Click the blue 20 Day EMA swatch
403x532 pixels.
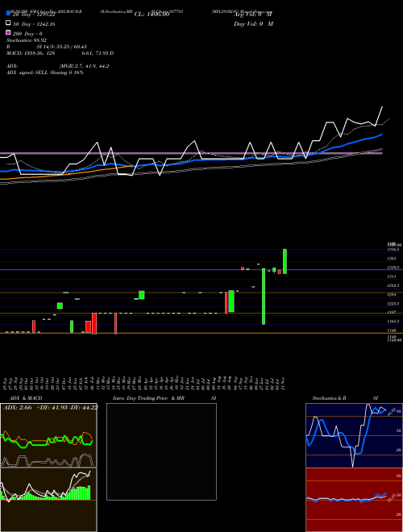(8, 14)
